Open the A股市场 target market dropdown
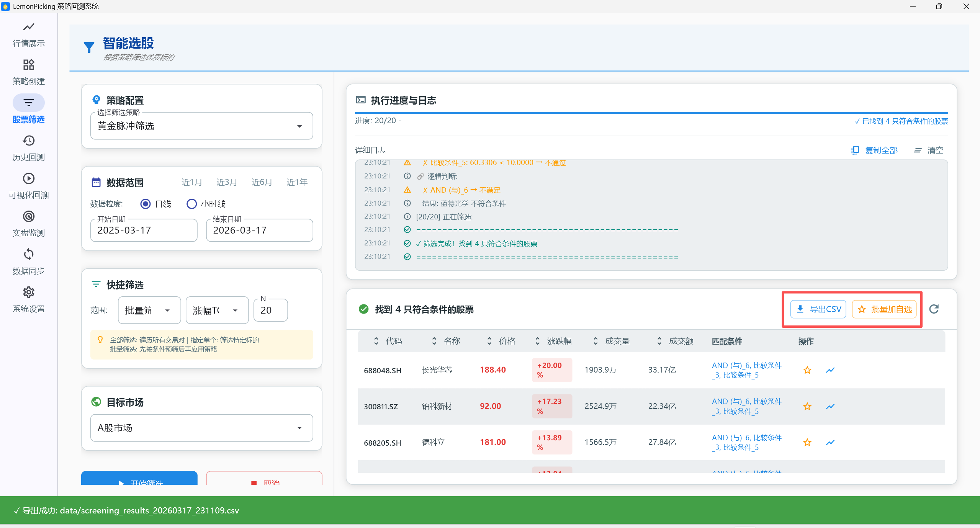 [201, 428]
